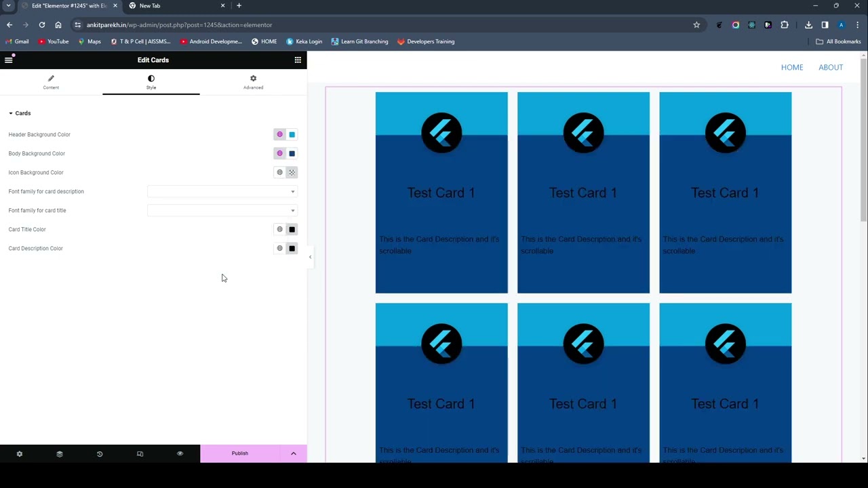Open YouTube bookmark
Viewport: 868px width, 488px height.
(x=53, y=41)
